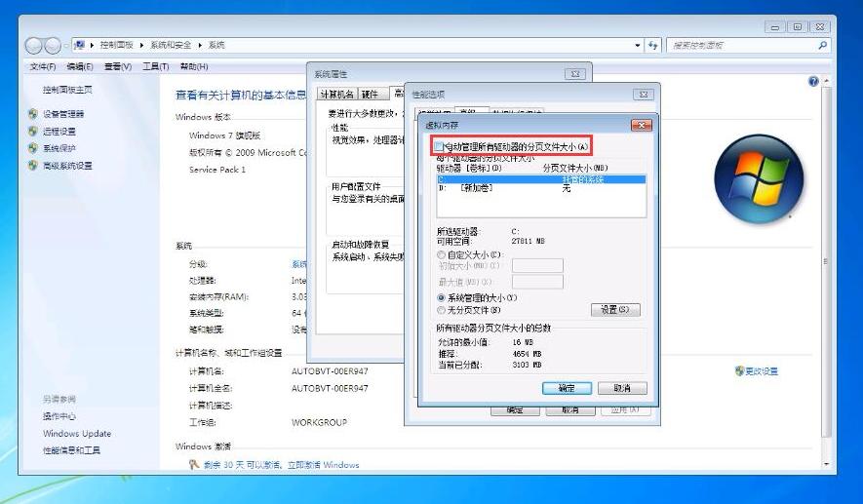Switch to 计算机名 tab in 系统属性
863x504 pixels.
click(x=336, y=95)
